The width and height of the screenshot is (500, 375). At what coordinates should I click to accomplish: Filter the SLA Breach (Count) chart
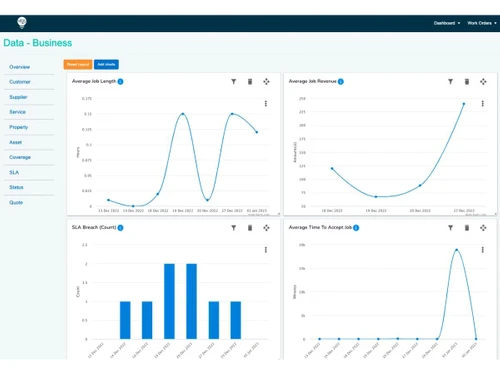coord(234,228)
